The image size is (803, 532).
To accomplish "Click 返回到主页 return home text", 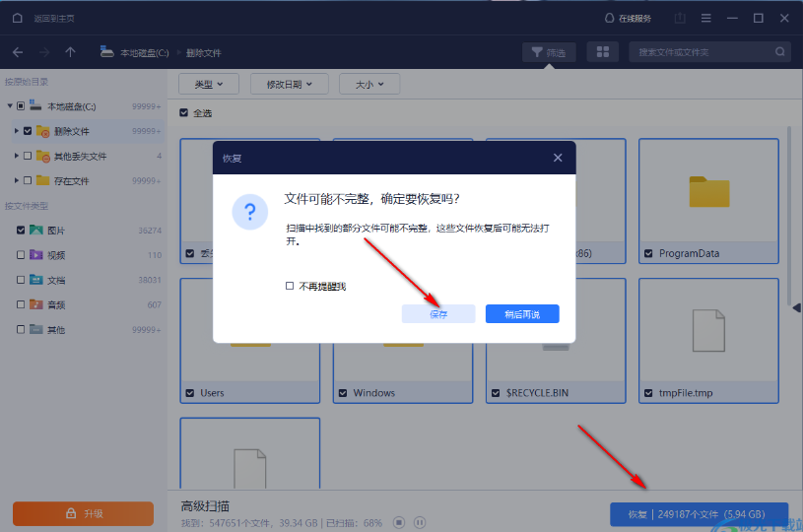I will (x=54, y=19).
